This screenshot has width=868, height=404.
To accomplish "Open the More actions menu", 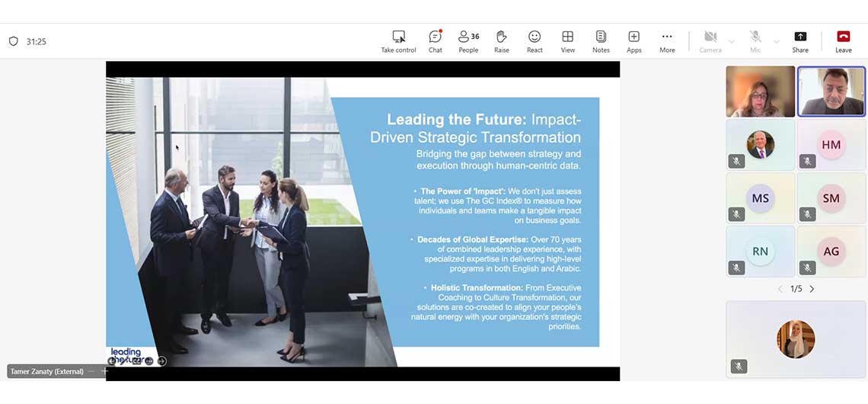I will point(667,41).
